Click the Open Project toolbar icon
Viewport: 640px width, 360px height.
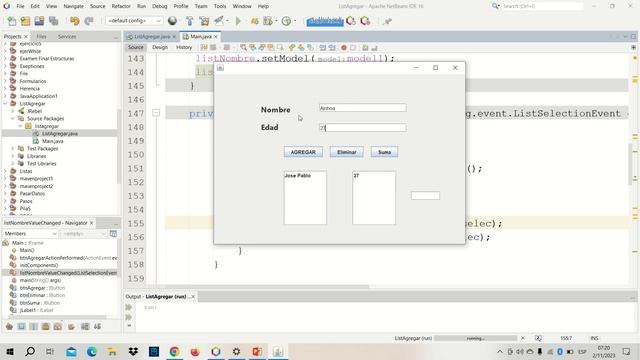click(39, 21)
